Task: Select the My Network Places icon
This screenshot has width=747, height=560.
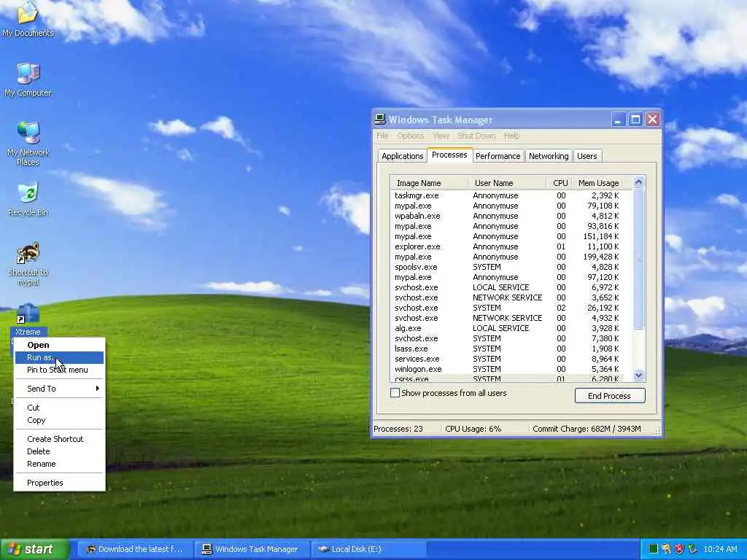Action: (x=28, y=143)
